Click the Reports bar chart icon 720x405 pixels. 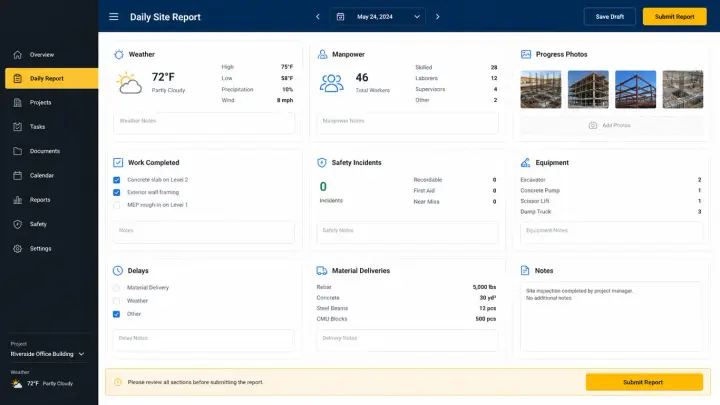[x=17, y=200]
